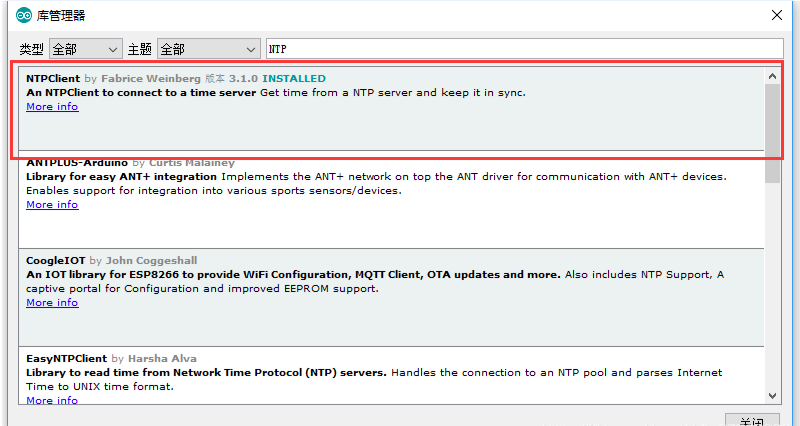Image resolution: width=800 pixels, height=426 pixels.
Task: Click the EasyNTPClient Network Time Protocol description
Action: (x=374, y=380)
